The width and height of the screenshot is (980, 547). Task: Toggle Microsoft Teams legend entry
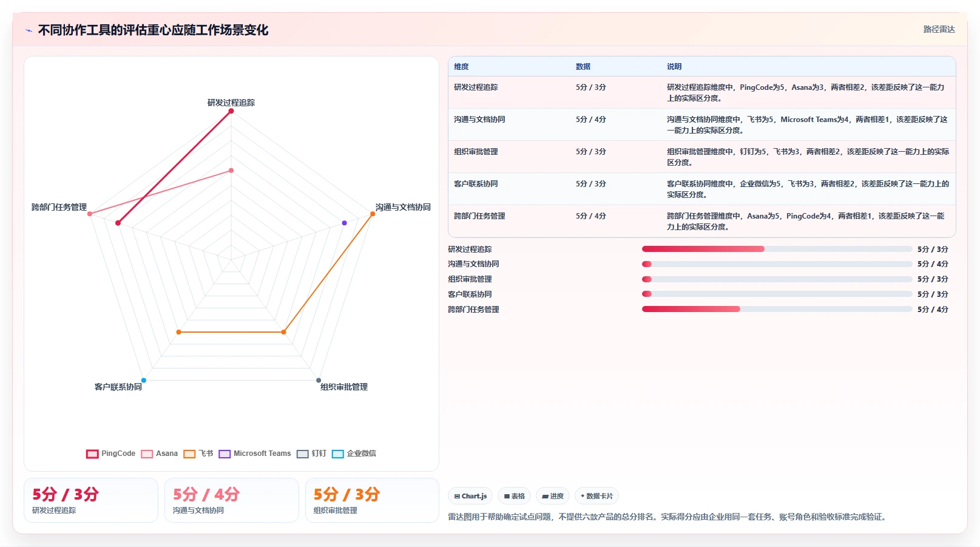pos(255,454)
